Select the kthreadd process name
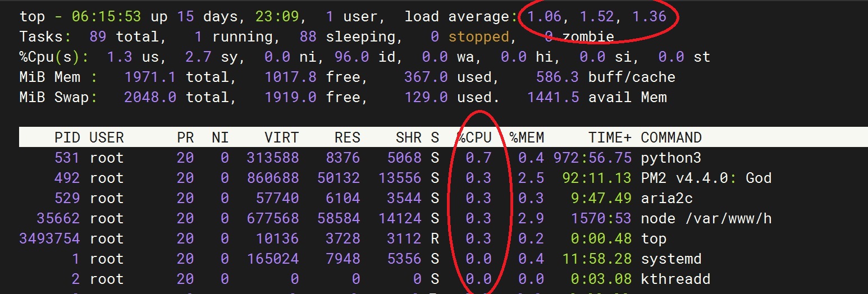The image size is (868, 294). [675, 279]
